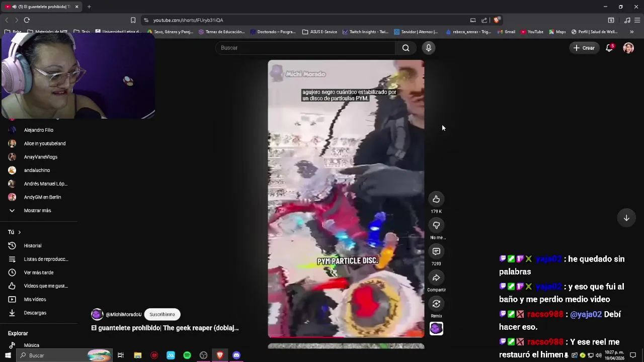Reload the page in browser toolbar
The image size is (644, 362).
[x=27, y=20]
